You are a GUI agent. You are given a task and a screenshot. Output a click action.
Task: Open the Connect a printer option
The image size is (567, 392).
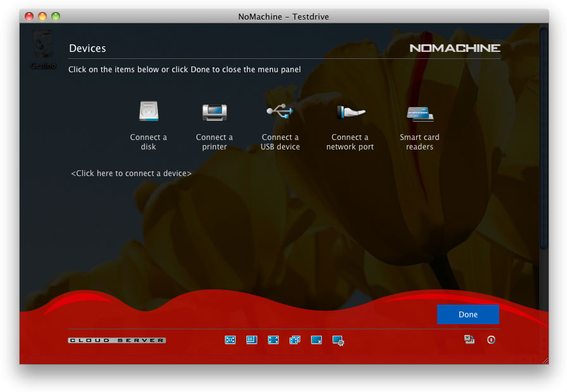[214, 113]
